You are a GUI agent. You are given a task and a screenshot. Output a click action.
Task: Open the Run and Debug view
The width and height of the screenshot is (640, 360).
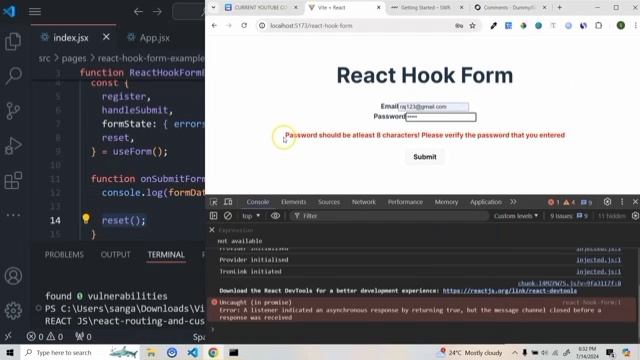[13, 146]
